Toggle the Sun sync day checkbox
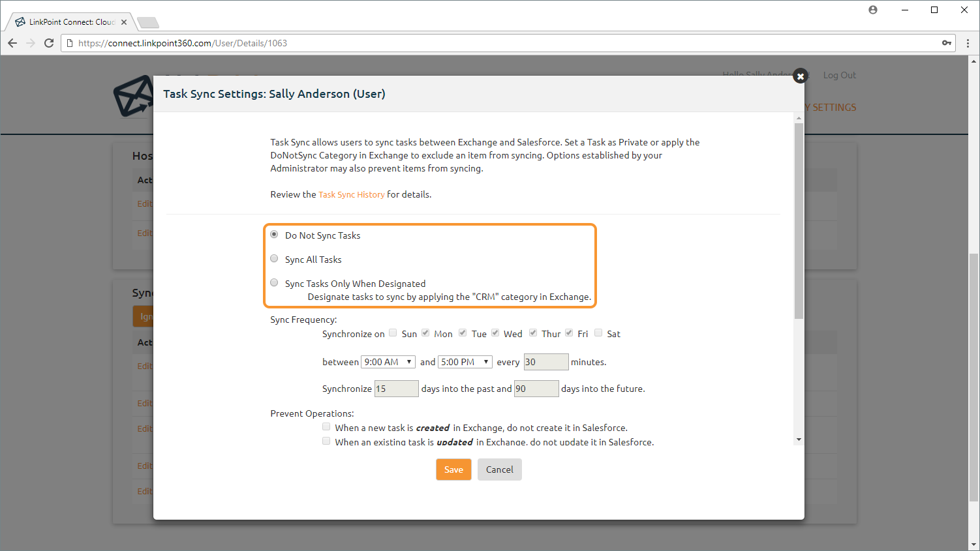This screenshot has width=980, height=551. 393,333
